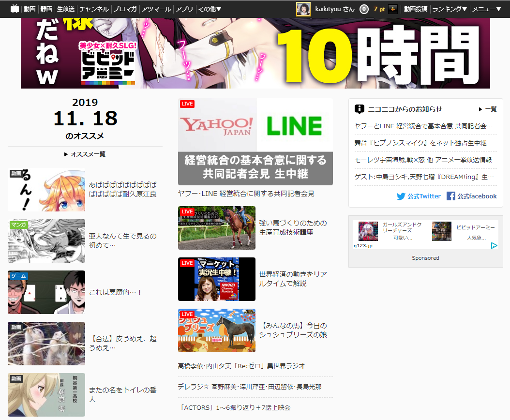Click ヤフー・LINE 経営統合に関する共同記者会見 title
This screenshot has width=510, height=420.
[246, 194]
